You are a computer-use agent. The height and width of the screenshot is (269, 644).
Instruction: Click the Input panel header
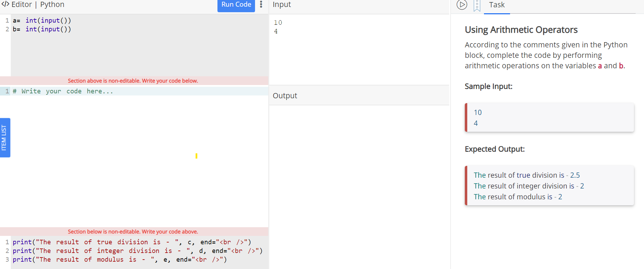359,5
